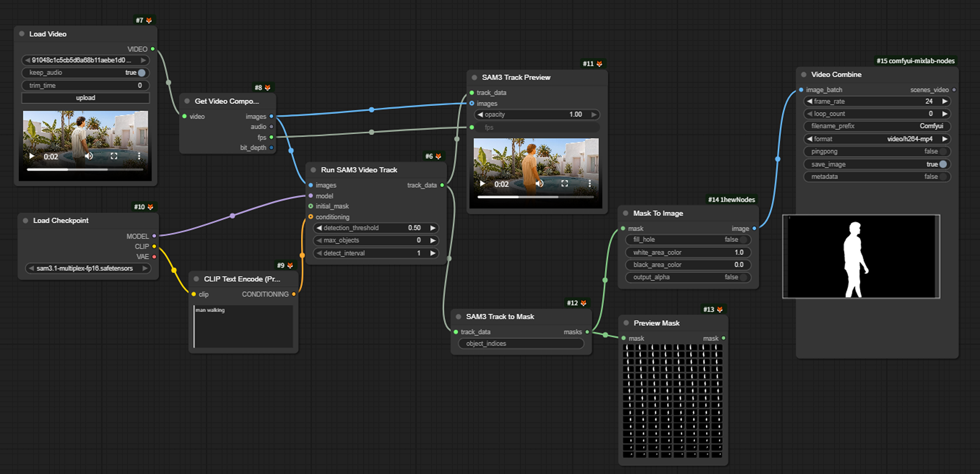Image resolution: width=980 pixels, height=474 pixels.
Task: Play the Load Video preview
Action: point(32,156)
